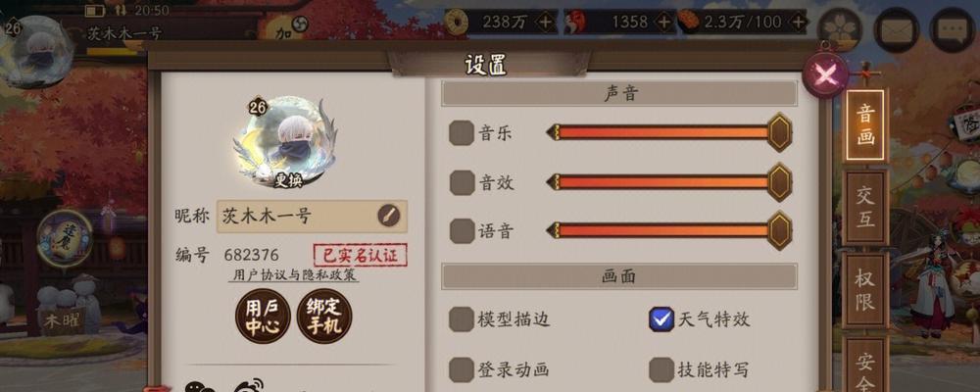Switch to the 权限 permissions tab
This screenshot has width=980, height=392.
[x=865, y=291]
